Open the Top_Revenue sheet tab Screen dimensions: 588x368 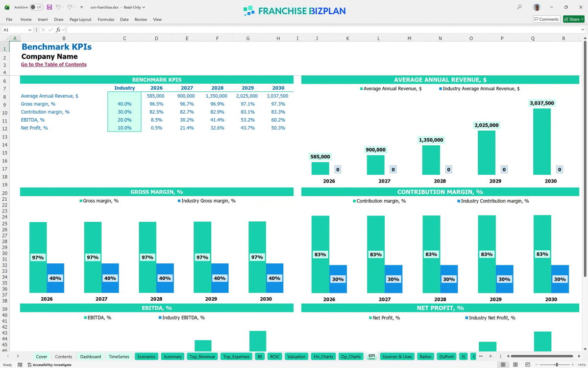(x=202, y=357)
